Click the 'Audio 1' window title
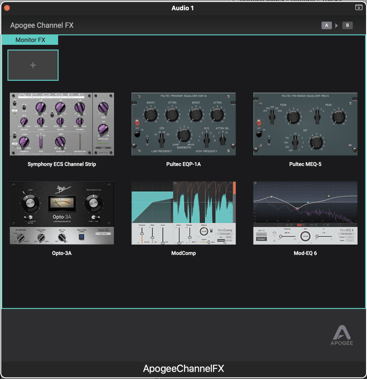The width and height of the screenshot is (367, 379). tap(183, 8)
